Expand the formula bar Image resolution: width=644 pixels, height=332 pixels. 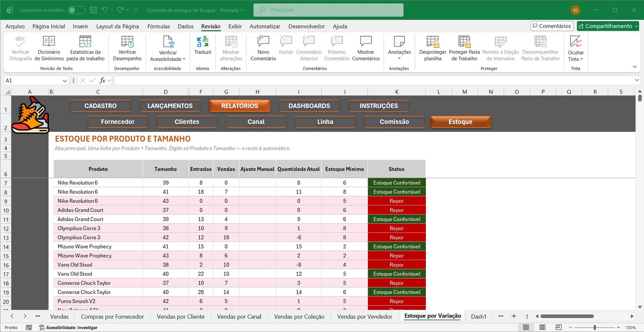click(637, 80)
